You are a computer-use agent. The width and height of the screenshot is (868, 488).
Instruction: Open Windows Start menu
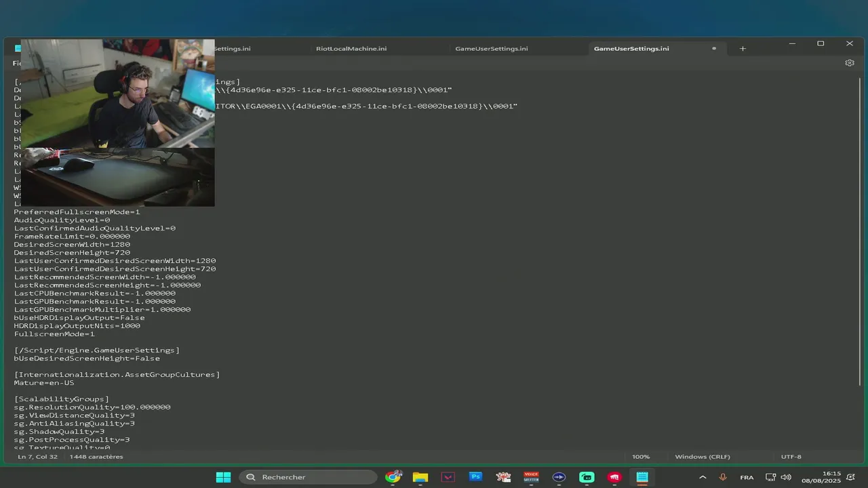click(223, 477)
